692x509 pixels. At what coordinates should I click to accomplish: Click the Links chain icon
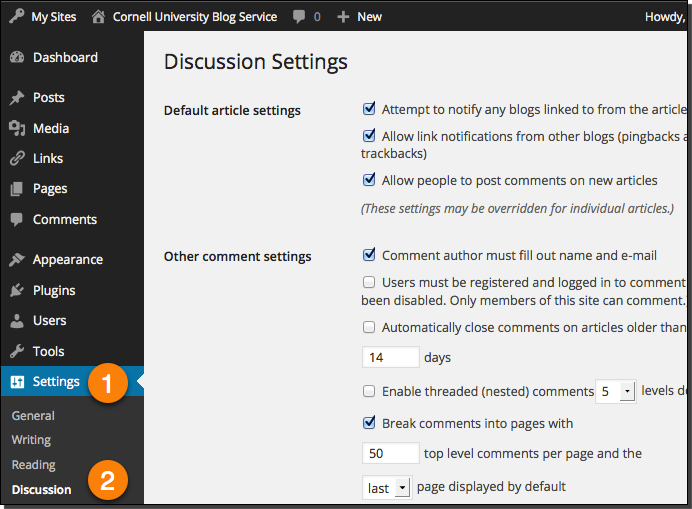coord(17,158)
